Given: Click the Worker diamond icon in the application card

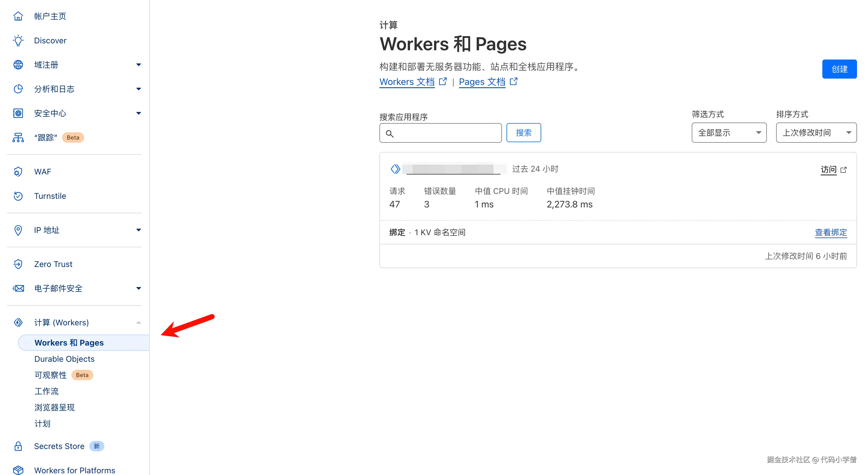Looking at the screenshot, I should click(x=395, y=169).
